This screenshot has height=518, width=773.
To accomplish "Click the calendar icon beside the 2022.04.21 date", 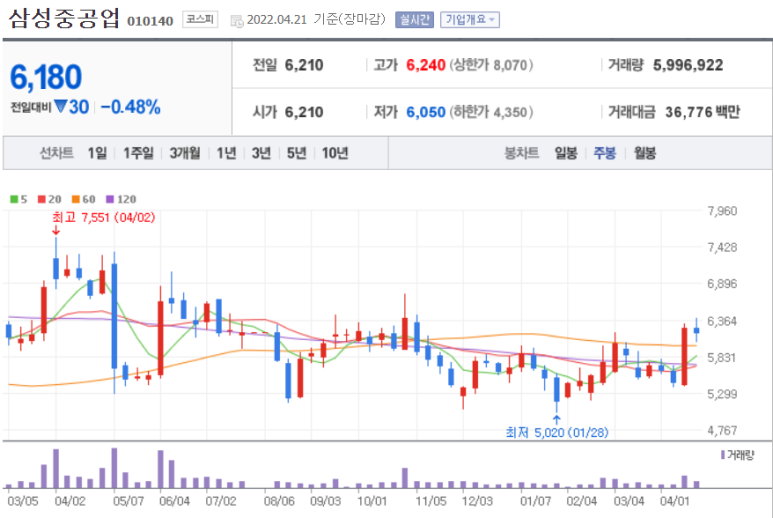I will 236,20.
